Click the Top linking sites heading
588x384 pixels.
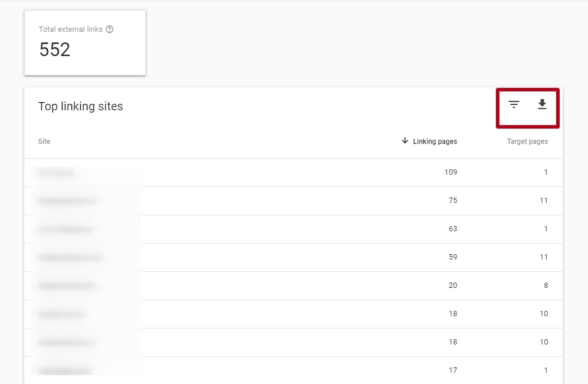81,106
